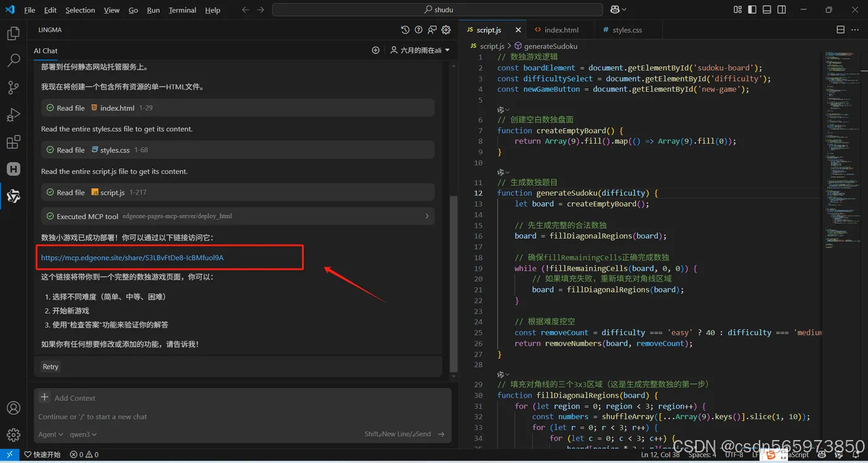Click the Customize Layout icon
868x463 pixels.
[x=737, y=10]
